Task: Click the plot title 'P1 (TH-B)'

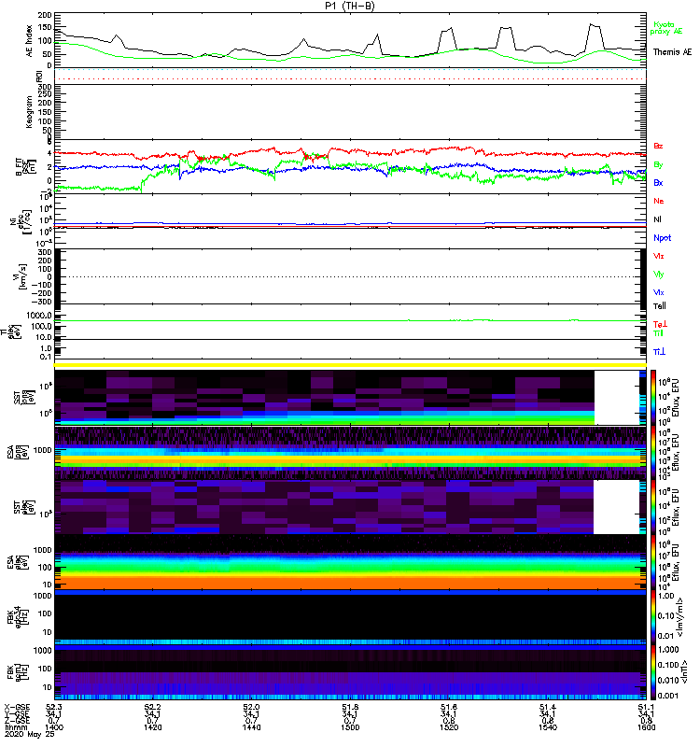Action: (x=350, y=6)
